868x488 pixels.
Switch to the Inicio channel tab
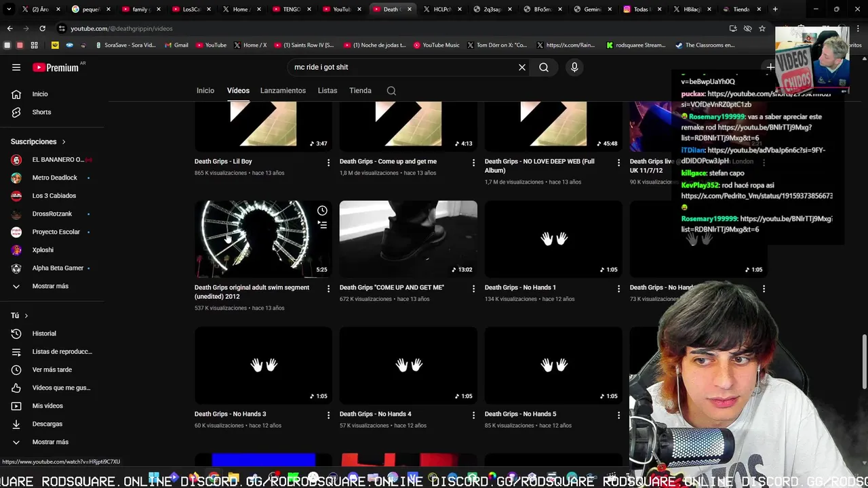pyautogui.click(x=205, y=91)
